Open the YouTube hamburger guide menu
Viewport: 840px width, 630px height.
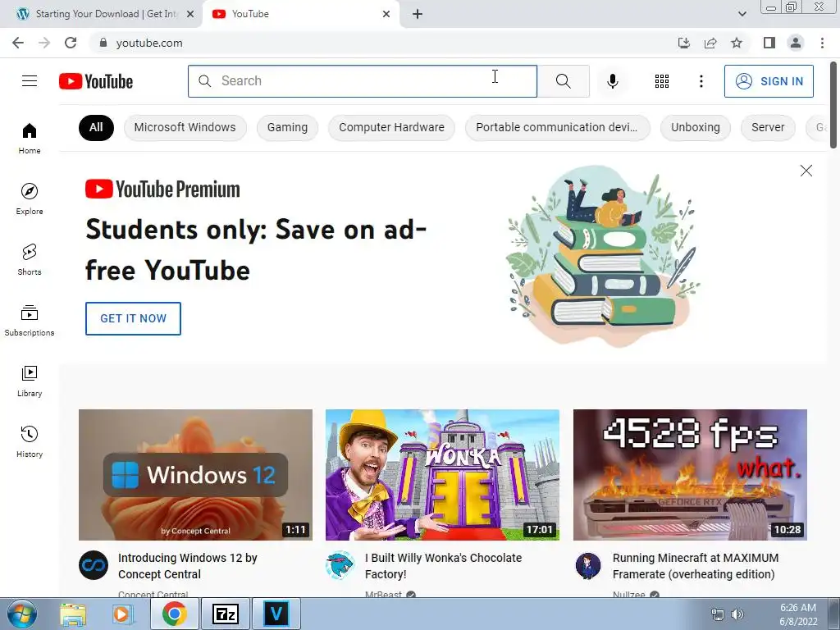(x=30, y=81)
